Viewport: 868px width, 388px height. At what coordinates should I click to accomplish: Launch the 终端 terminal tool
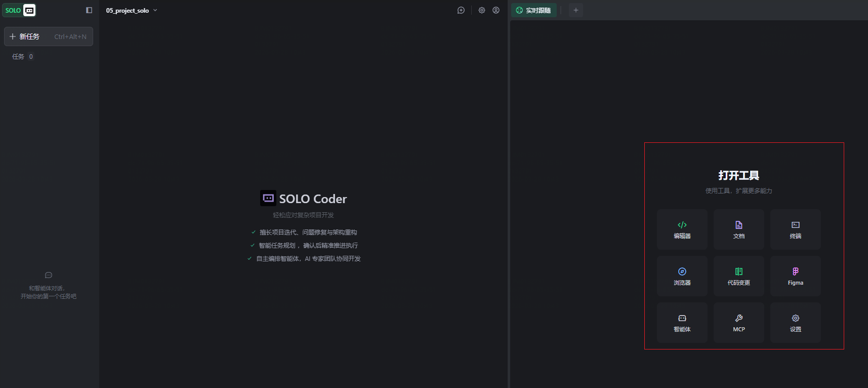coord(796,229)
